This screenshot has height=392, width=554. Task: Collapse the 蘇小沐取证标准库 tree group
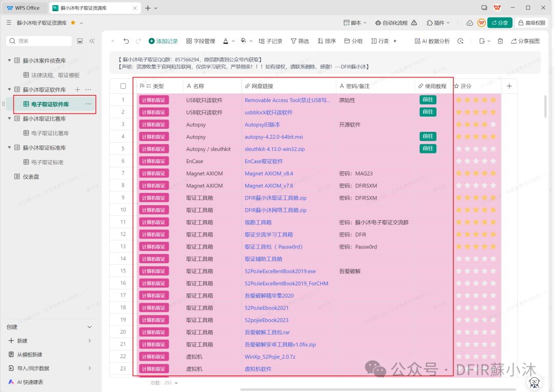coord(9,147)
